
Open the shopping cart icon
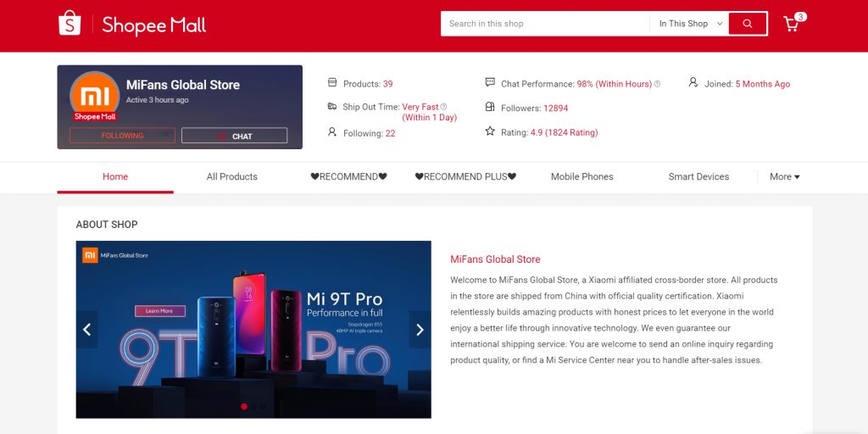coord(791,25)
